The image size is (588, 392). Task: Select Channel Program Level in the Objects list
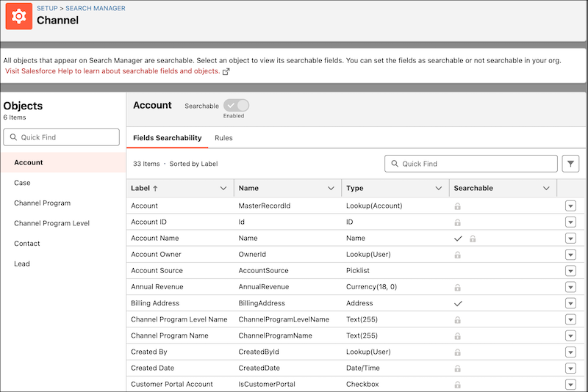[63, 223]
